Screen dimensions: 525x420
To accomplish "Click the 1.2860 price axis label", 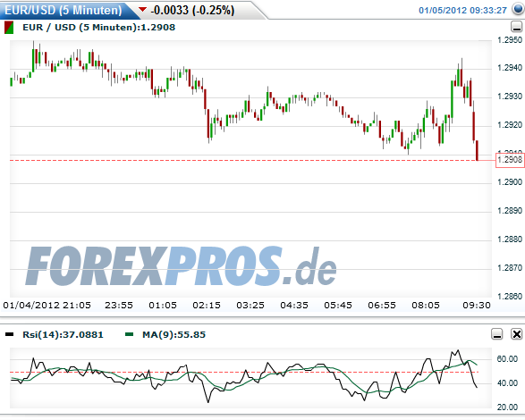I will (510, 296).
